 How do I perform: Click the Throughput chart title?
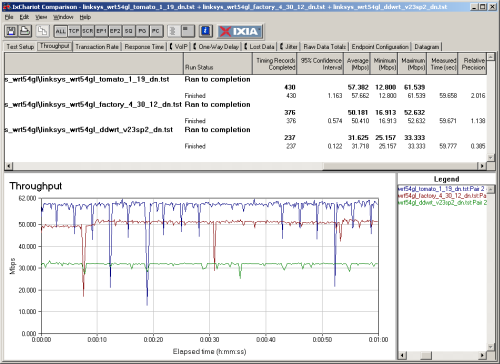click(x=36, y=186)
